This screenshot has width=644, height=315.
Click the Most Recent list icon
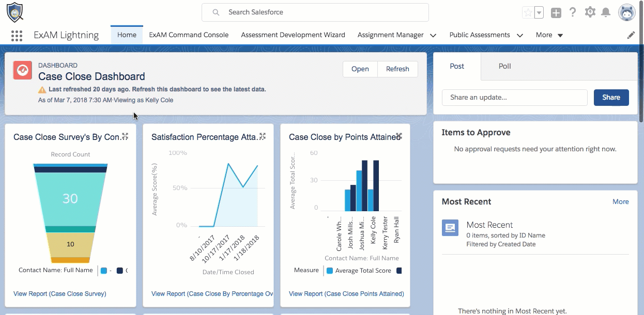450,228
